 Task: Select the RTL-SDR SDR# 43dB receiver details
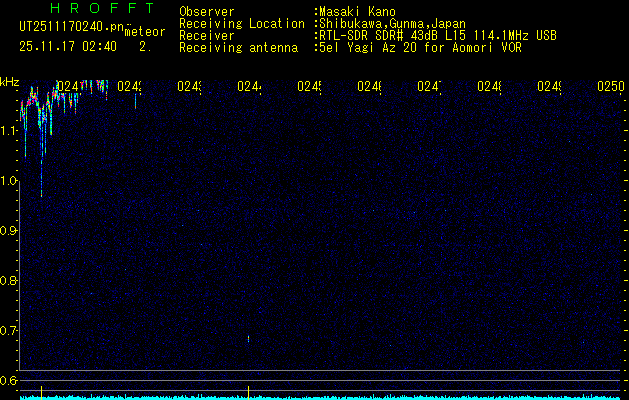pyautogui.click(x=438, y=36)
